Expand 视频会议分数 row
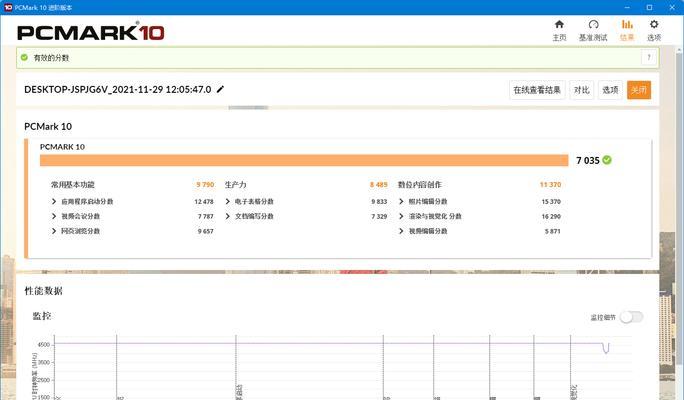Screen dimensions: 684x400 click(x=54, y=216)
